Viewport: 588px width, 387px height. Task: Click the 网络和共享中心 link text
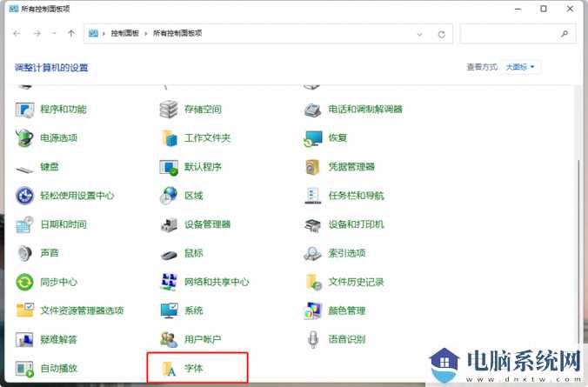click(217, 282)
